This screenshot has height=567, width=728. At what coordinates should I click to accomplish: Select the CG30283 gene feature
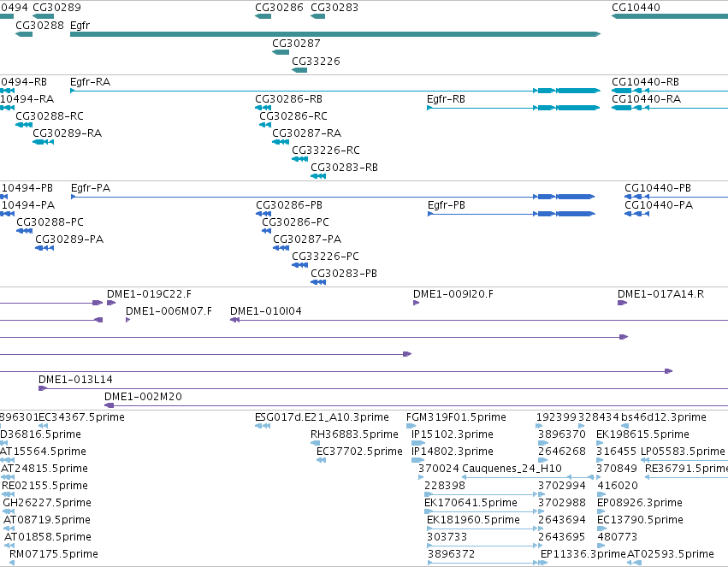(x=317, y=16)
